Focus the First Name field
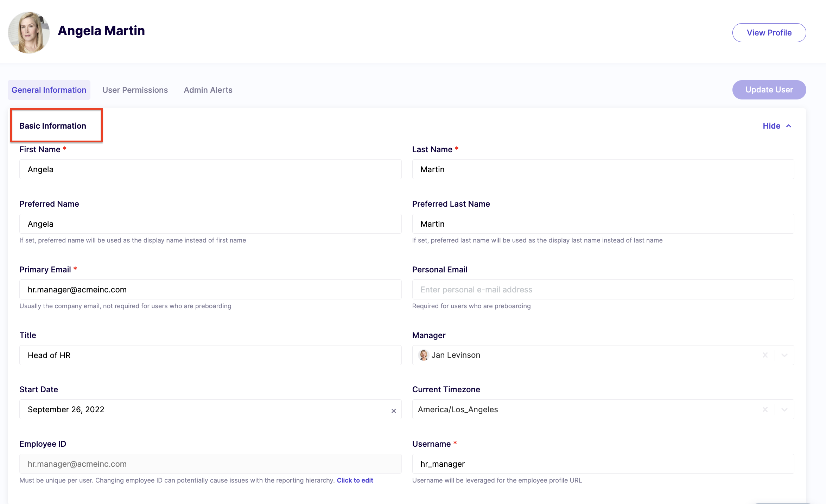The image size is (826, 504). pos(210,169)
